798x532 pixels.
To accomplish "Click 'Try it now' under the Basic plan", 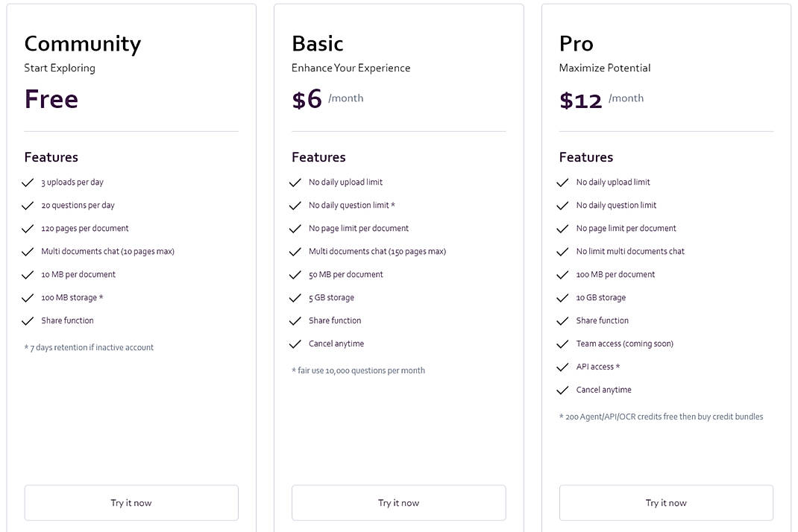I will 398,502.
